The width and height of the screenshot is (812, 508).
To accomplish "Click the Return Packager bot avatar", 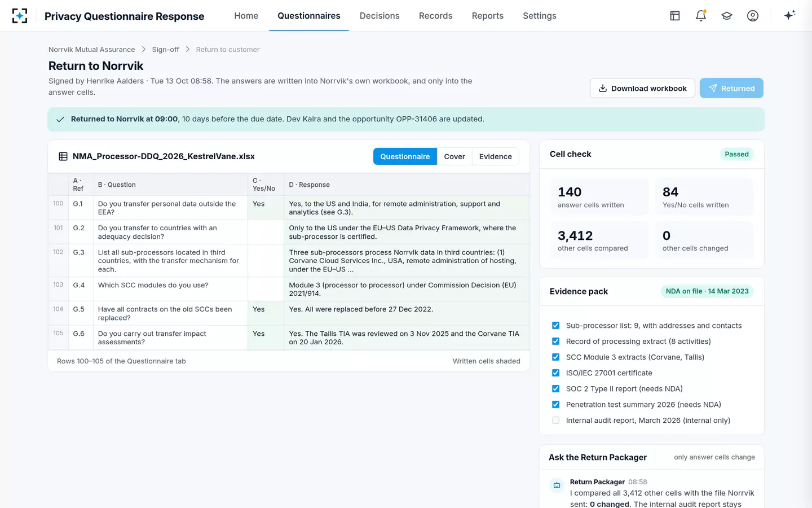I will tap(557, 485).
